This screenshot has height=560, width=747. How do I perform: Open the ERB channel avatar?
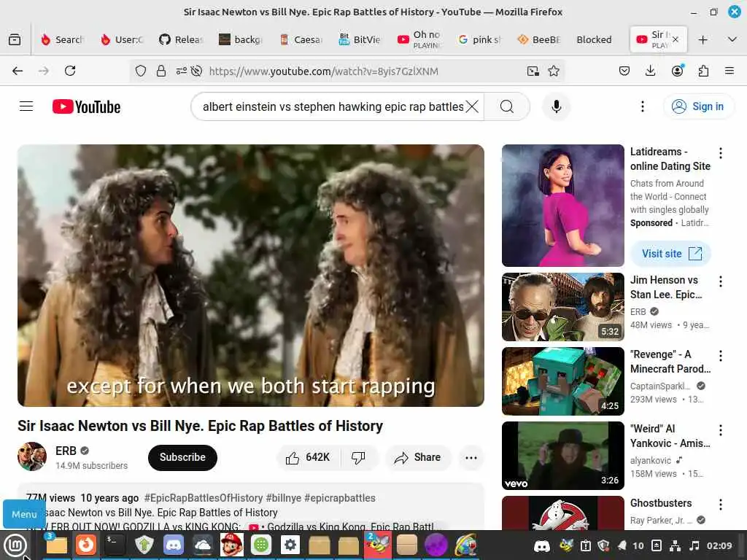32,456
